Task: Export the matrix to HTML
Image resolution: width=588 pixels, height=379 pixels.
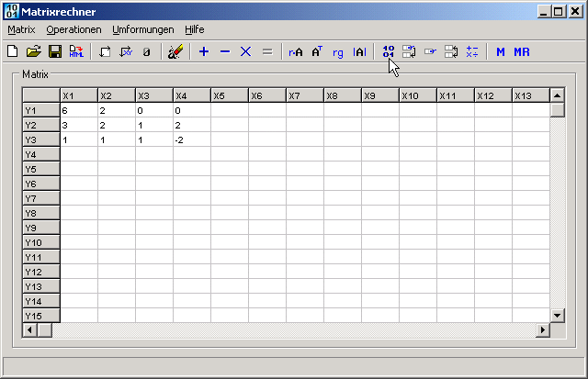Action: click(76, 51)
